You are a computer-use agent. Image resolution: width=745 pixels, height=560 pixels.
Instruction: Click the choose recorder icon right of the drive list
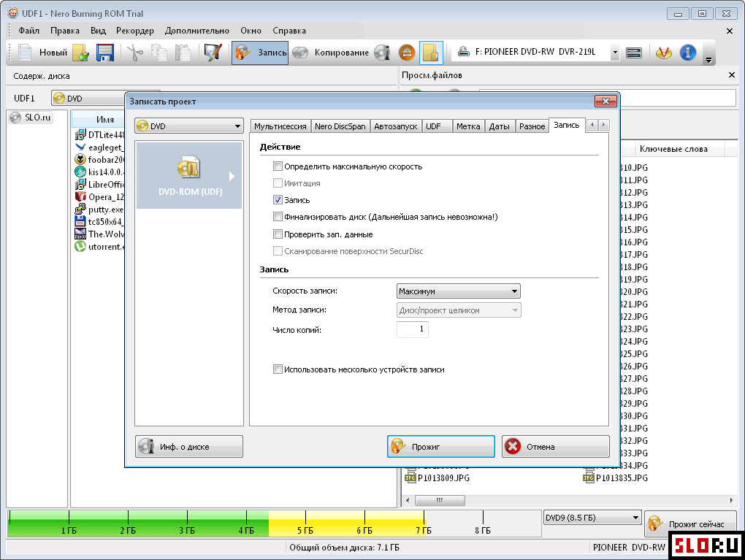(634, 53)
